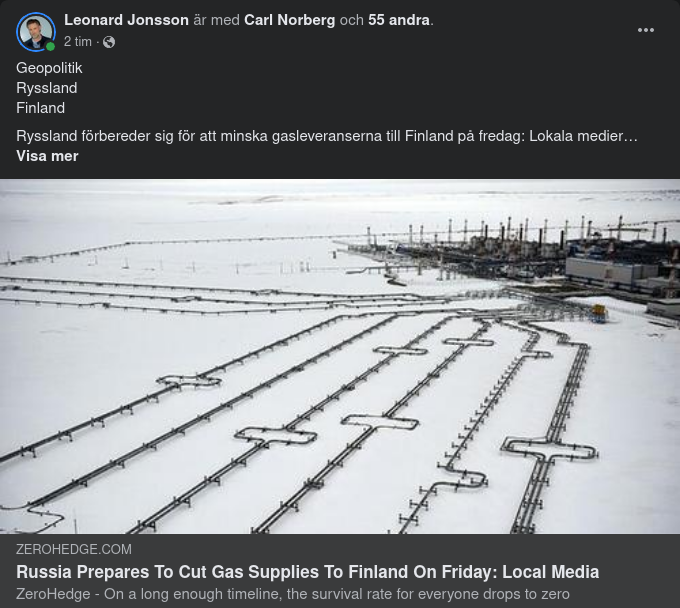Image resolution: width=680 pixels, height=608 pixels.
Task: Click the ZeroHedge article description text
Action: tap(293, 594)
